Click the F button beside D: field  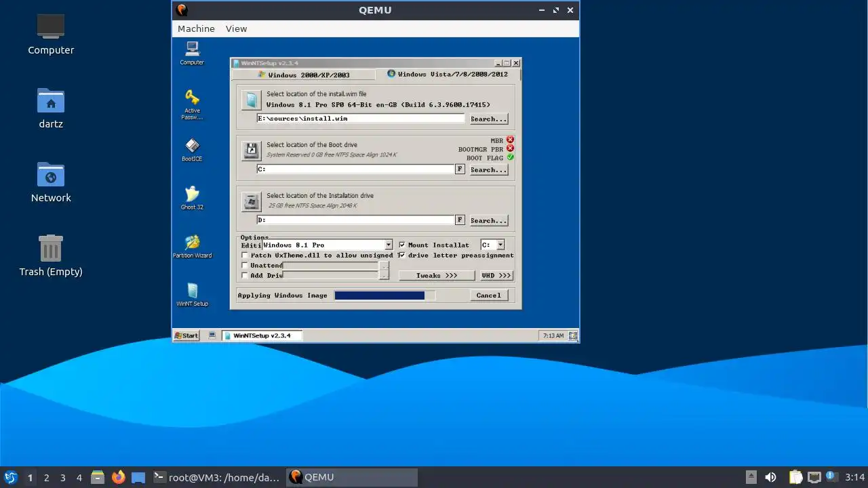pyautogui.click(x=460, y=220)
